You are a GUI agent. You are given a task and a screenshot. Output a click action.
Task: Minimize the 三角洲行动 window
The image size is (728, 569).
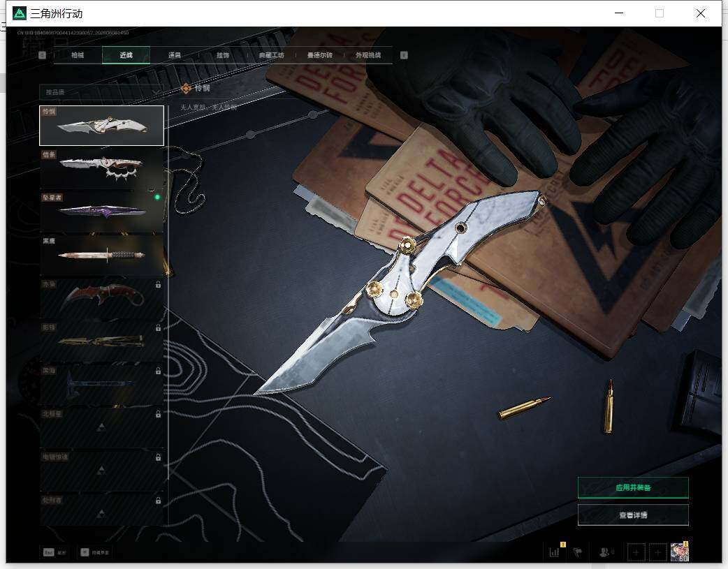pos(619,13)
